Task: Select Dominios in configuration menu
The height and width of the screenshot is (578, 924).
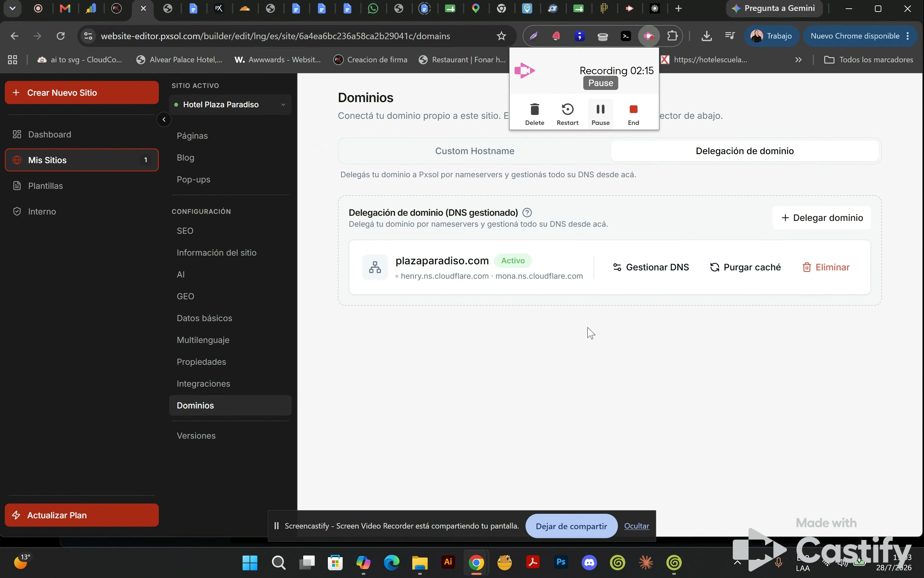Action: point(230,405)
